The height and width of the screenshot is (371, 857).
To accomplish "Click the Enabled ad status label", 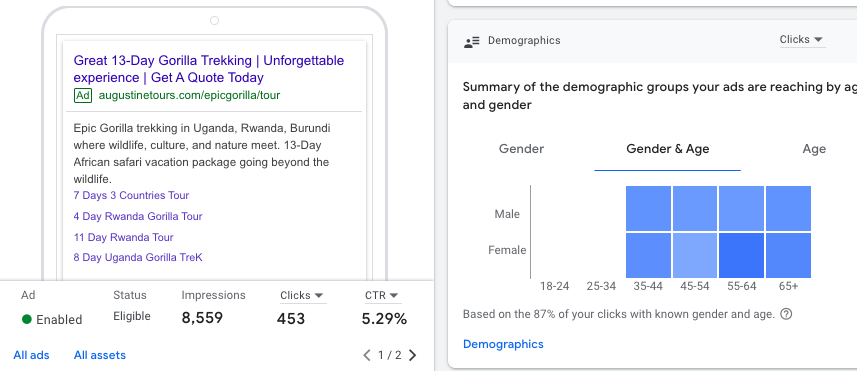I will [x=59, y=320].
